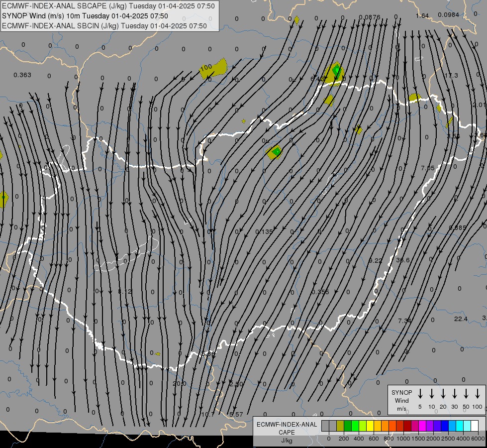
Task: Click the 20.0 value on the map
Action: click(179, 384)
